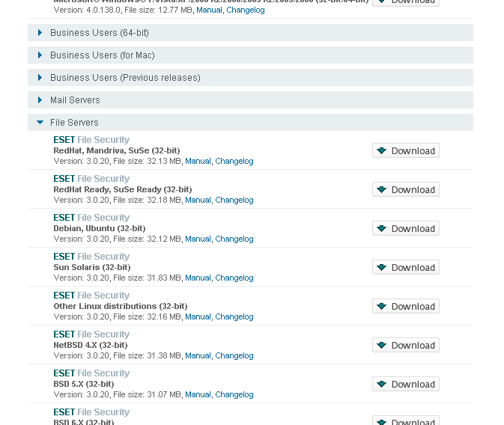Expand Business Users (Previous releases) section
This screenshot has width=504, height=425.
click(x=250, y=77)
